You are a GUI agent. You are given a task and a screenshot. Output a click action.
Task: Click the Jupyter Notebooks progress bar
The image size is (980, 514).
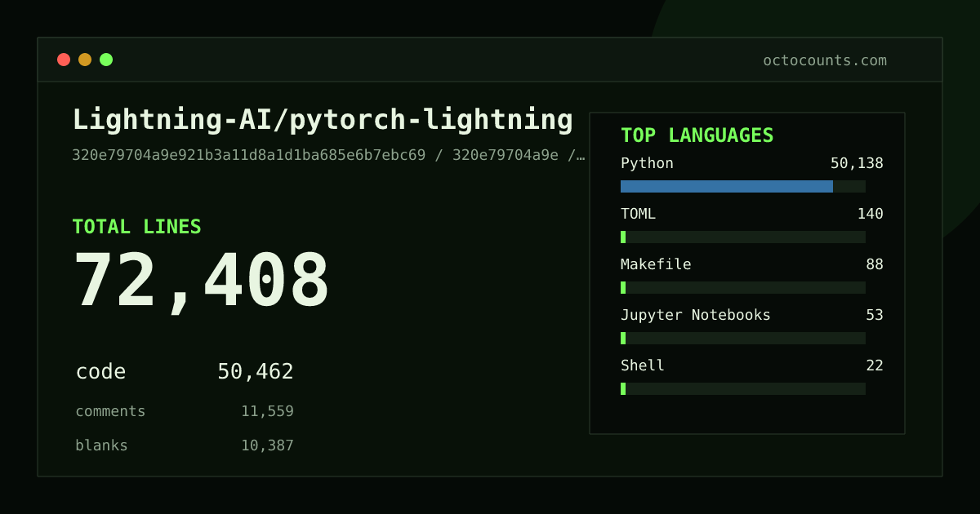click(743, 338)
